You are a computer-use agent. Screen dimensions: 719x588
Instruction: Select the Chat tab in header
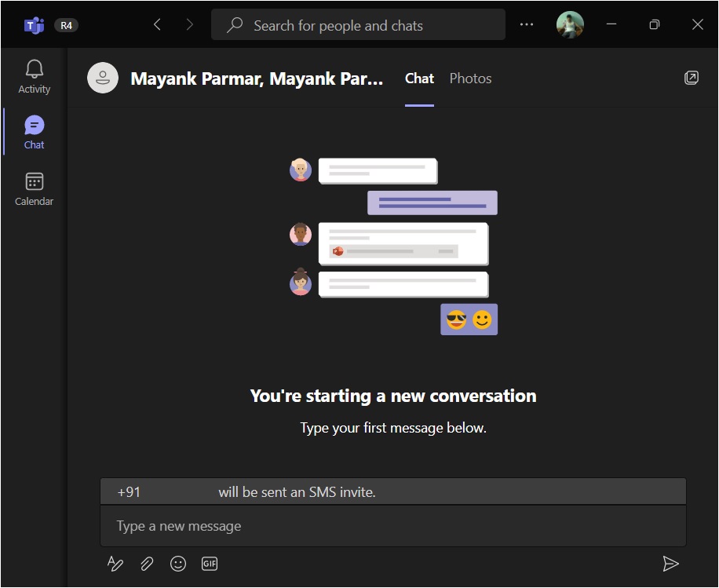click(419, 79)
